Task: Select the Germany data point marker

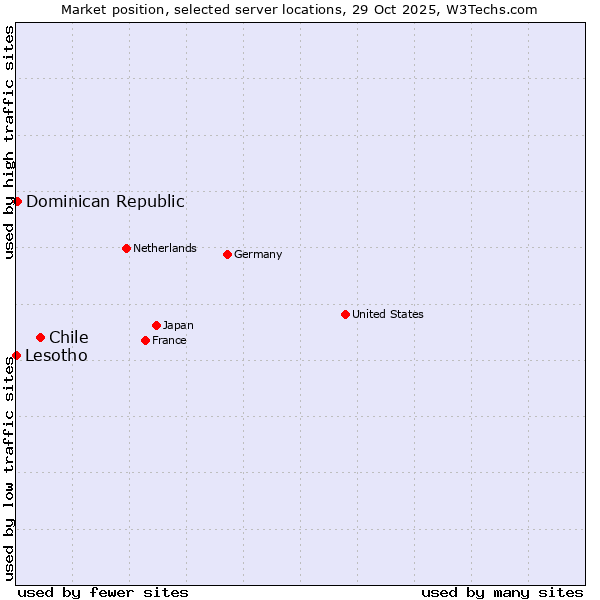Action: coord(227,254)
